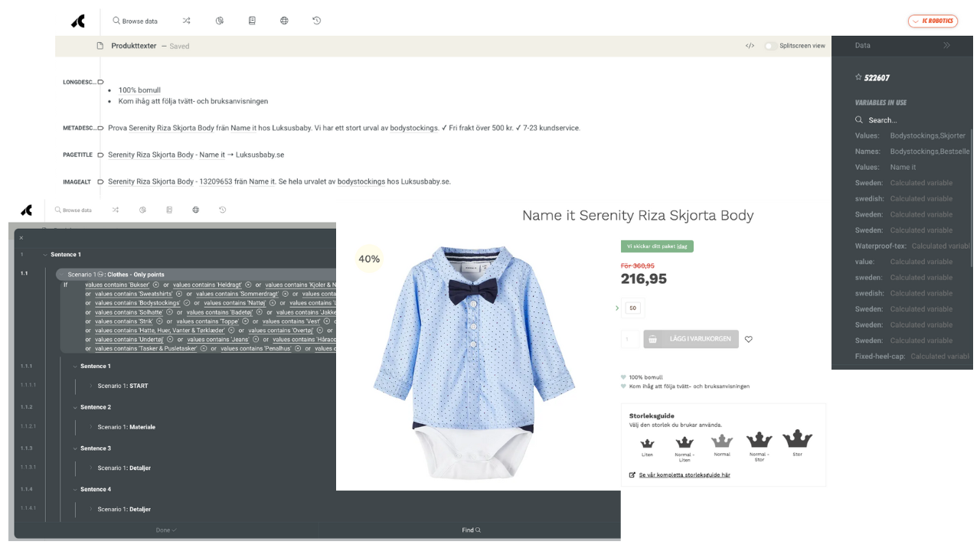This screenshot has width=980, height=551.
Task: Click the LONGDESC field tag icon
Action: tap(100, 82)
